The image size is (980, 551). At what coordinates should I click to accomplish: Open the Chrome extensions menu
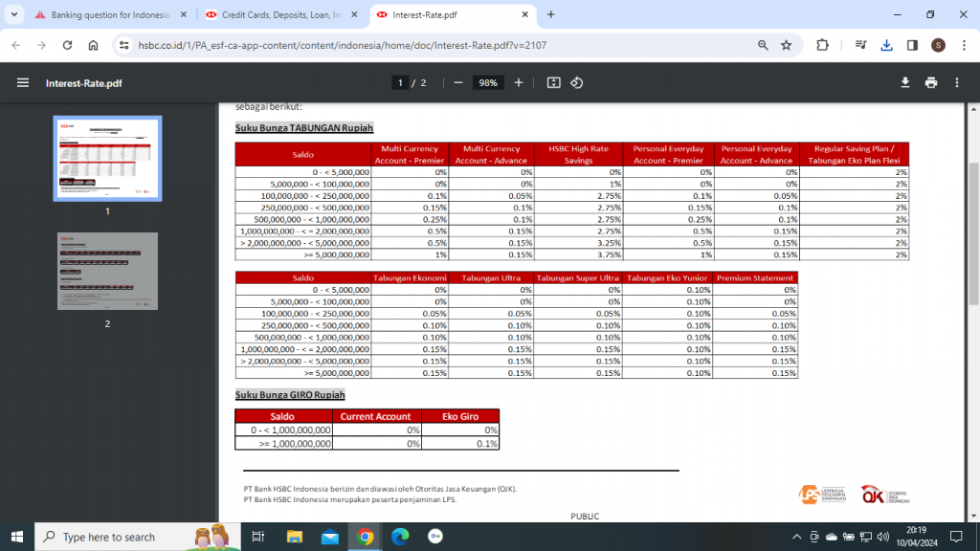pyautogui.click(x=822, y=45)
